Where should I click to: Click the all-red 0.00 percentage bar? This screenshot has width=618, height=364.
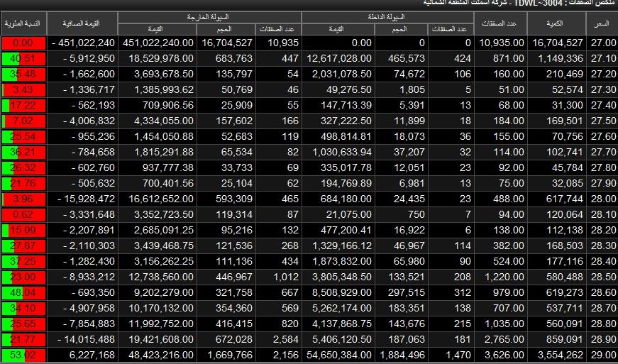(x=23, y=43)
